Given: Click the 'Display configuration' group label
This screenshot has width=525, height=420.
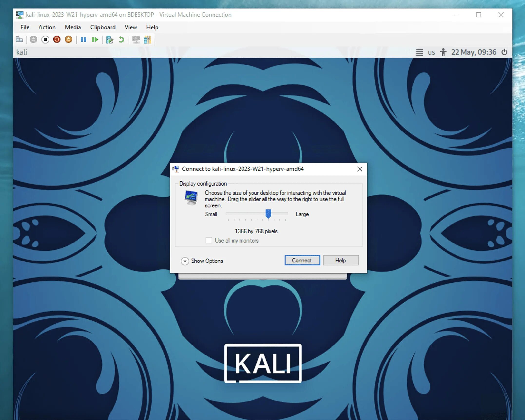Looking at the screenshot, I should [x=203, y=184].
